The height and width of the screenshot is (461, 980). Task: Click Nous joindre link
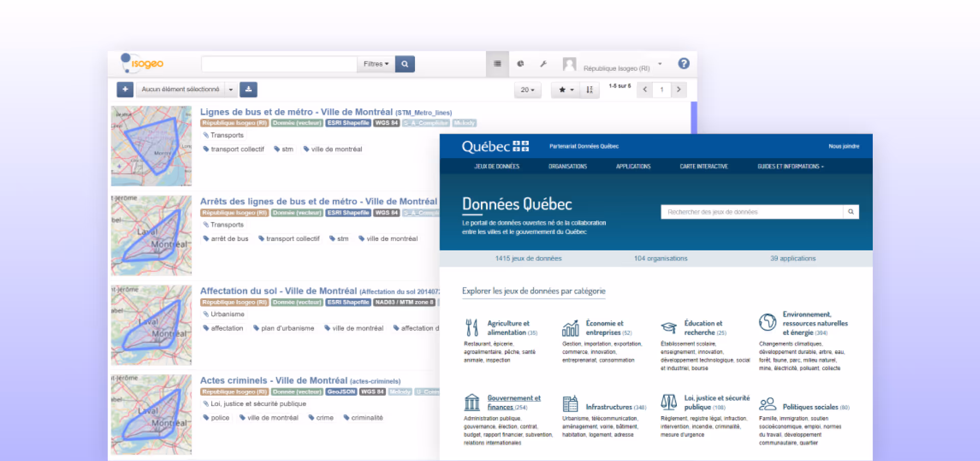click(x=844, y=146)
